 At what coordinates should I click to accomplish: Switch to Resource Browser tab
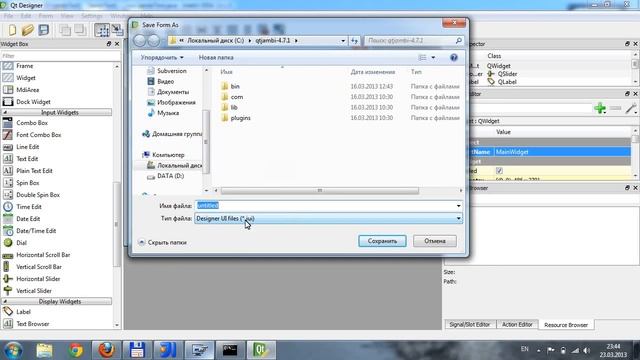pos(566,325)
